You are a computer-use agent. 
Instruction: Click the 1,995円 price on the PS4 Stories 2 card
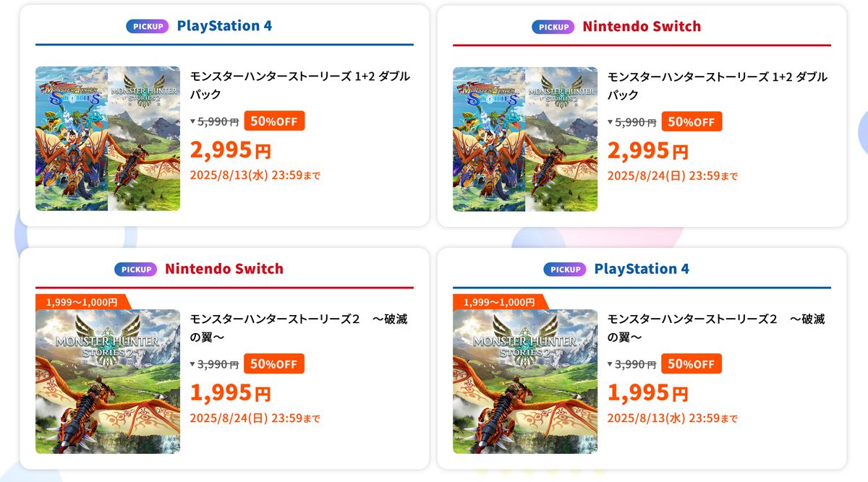point(648,393)
